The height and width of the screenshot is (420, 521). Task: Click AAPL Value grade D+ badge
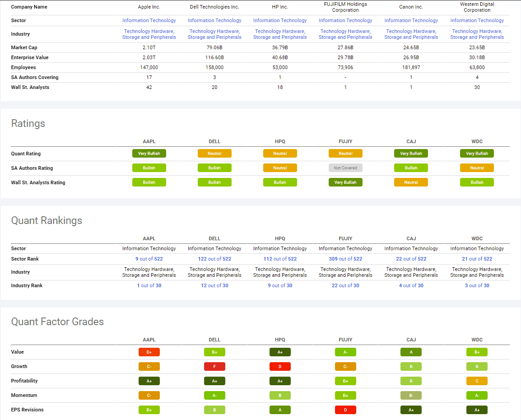(x=149, y=352)
